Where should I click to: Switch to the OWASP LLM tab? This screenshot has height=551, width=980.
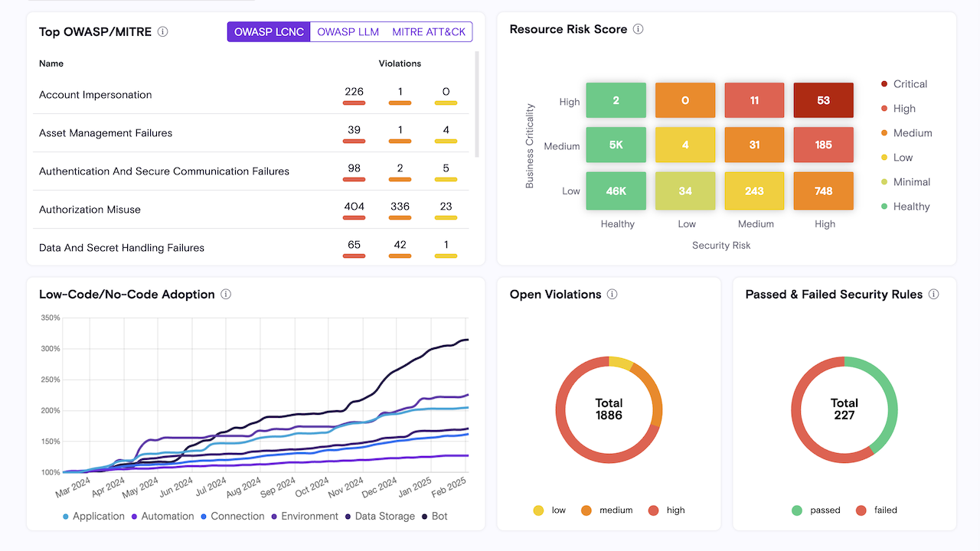pos(348,32)
